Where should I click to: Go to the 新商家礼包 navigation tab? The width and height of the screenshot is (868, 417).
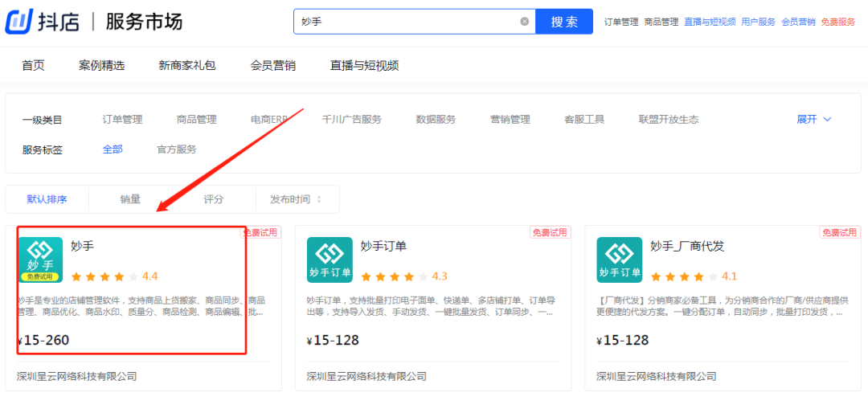coord(187,65)
